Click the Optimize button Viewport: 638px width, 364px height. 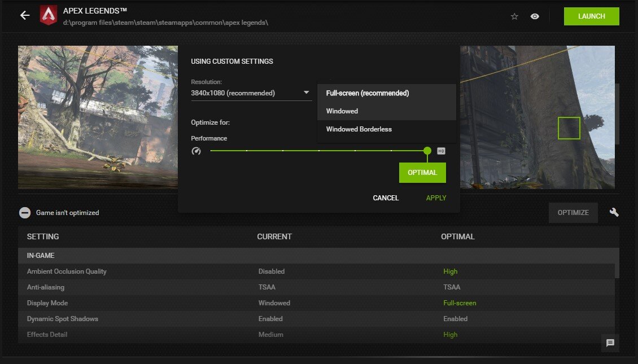pos(573,213)
